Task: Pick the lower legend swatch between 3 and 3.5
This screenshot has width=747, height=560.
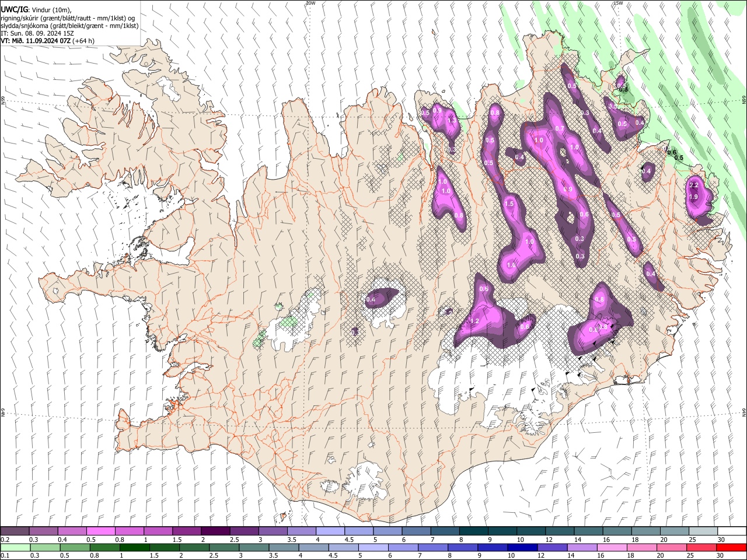Action: [254, 547]
